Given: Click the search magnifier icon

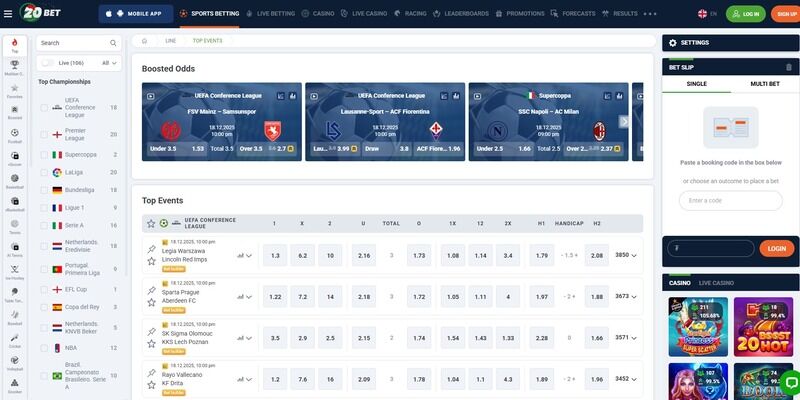Looking at the screenshot, I should 113,43.
